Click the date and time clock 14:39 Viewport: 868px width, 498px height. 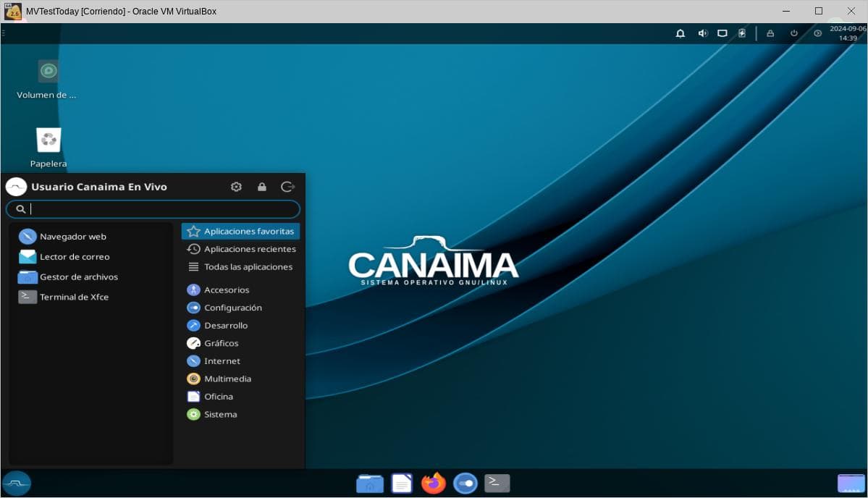coord(848,33)
